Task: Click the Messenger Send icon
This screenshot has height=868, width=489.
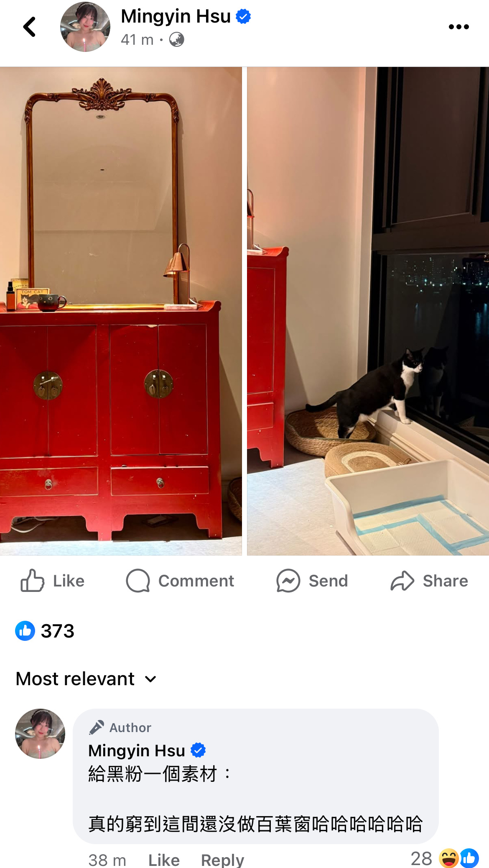Action: click(x=288, y=581)
